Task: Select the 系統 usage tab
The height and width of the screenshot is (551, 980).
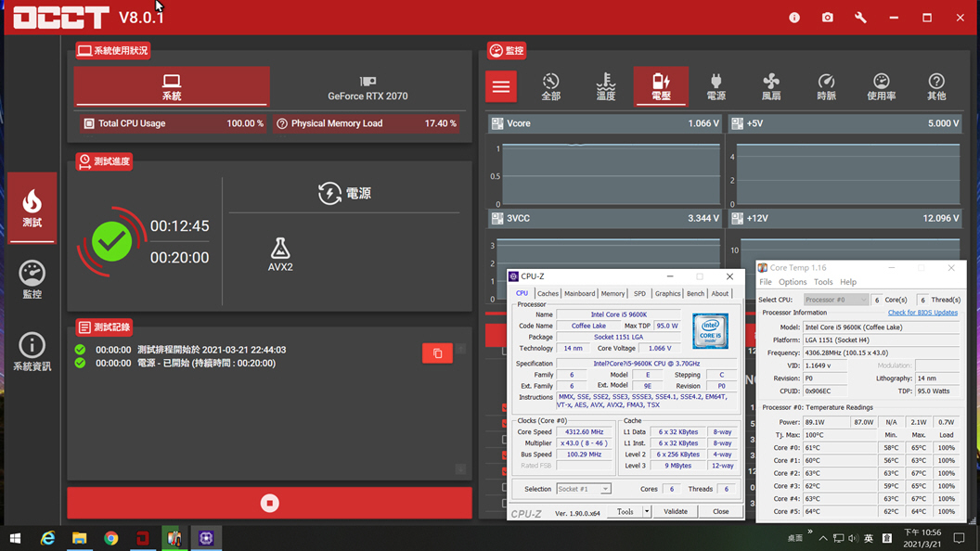Action: point(172,86)
